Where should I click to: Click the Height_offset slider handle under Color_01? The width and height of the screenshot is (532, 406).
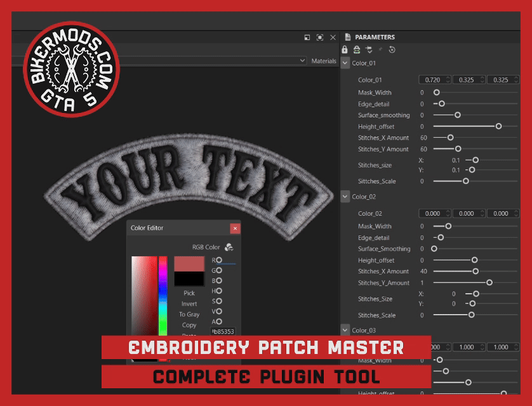click(x=498, y=126)
